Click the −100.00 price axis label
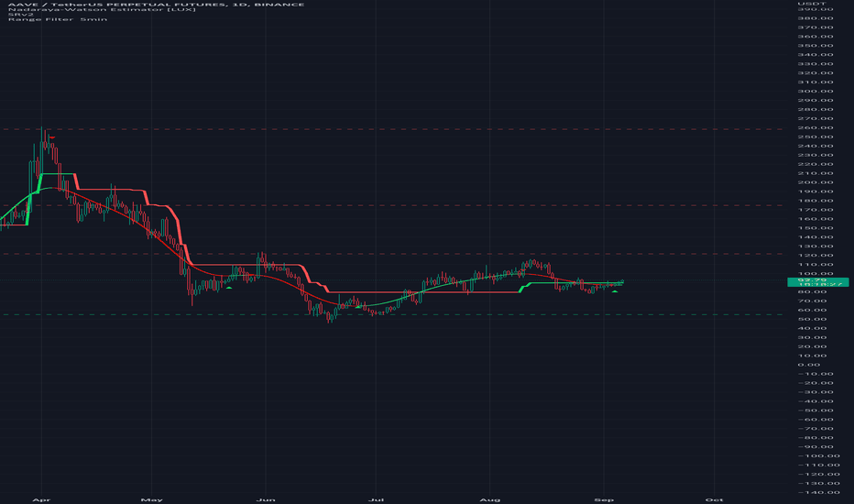 tap(818, 456)
